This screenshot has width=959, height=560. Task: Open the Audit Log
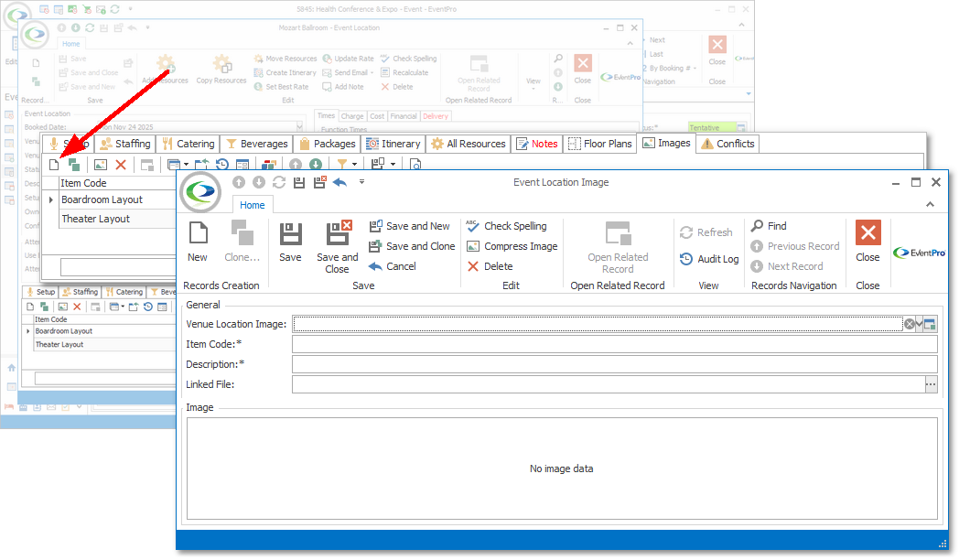[709, 259]
